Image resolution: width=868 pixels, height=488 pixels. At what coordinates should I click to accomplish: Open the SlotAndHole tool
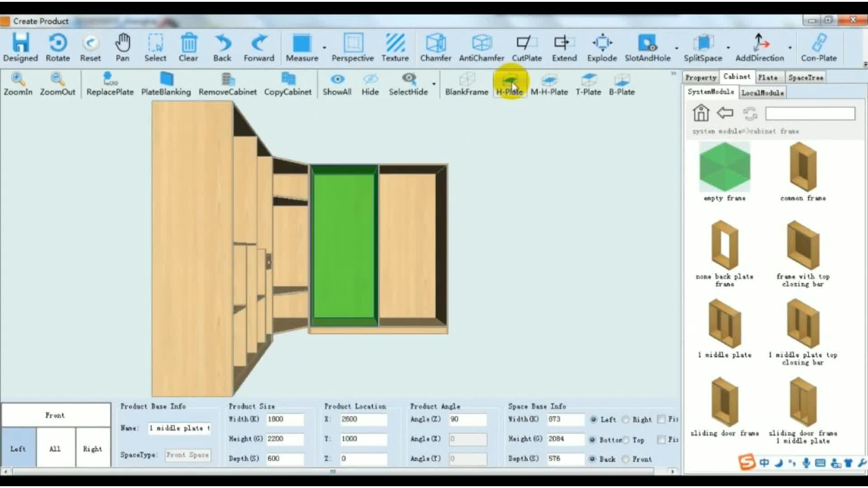pyautogui.click(x=647, y=43)
